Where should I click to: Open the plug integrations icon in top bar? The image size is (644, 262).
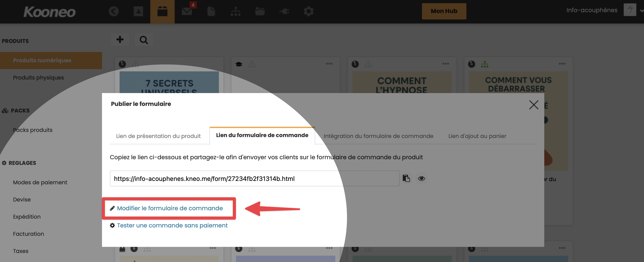pos(284,11)
